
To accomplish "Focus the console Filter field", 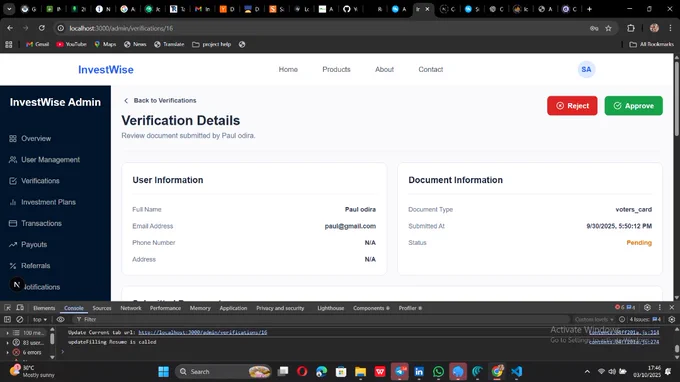I will pos(321,320).
